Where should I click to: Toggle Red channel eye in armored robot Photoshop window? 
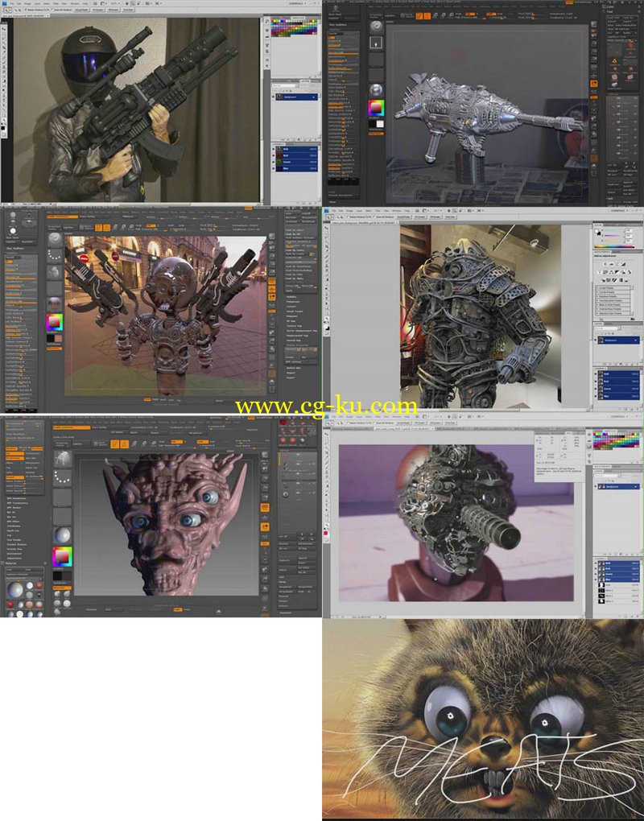click(596, 382)
